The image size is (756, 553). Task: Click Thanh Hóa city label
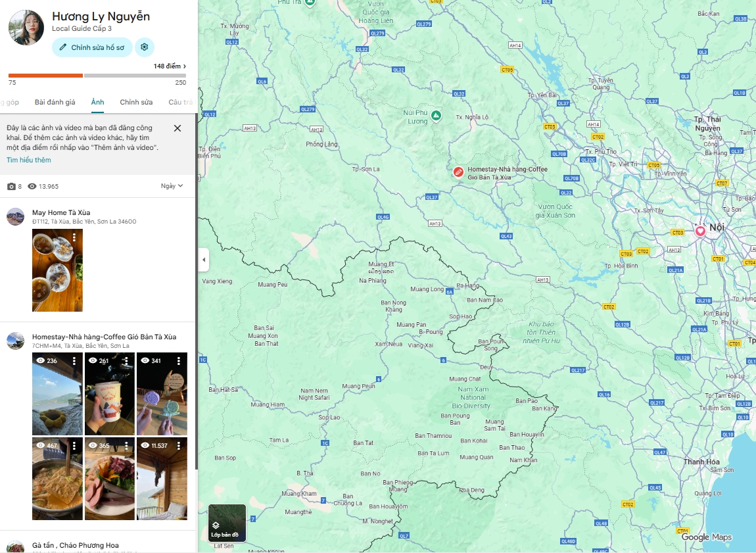[701, 462]
